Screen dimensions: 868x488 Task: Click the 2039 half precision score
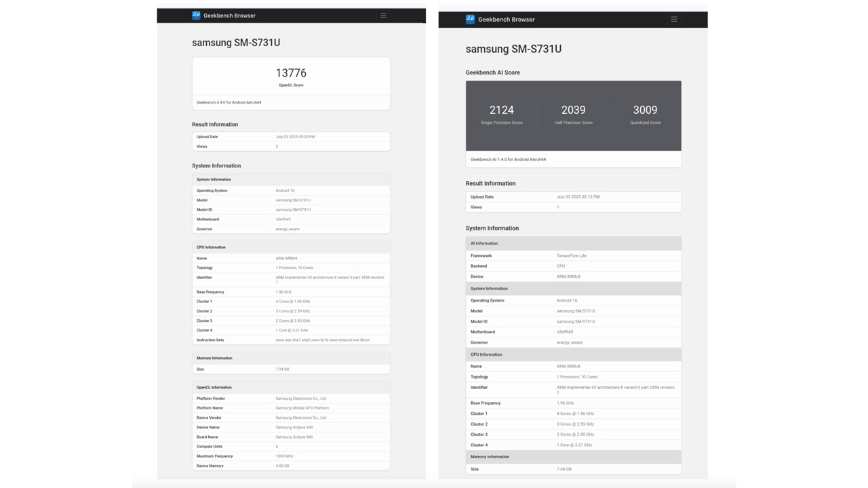574,110
